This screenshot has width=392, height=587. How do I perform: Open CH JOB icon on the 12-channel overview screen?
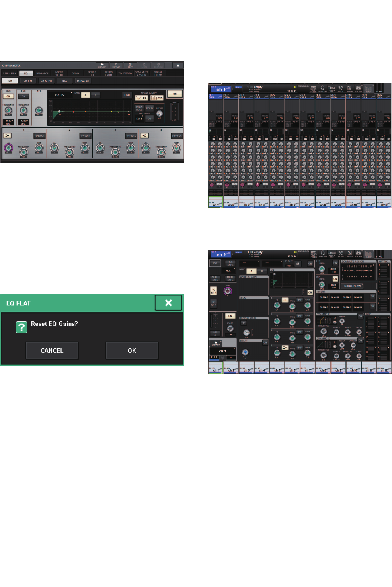pyautogui.click(x=359, y=88)
